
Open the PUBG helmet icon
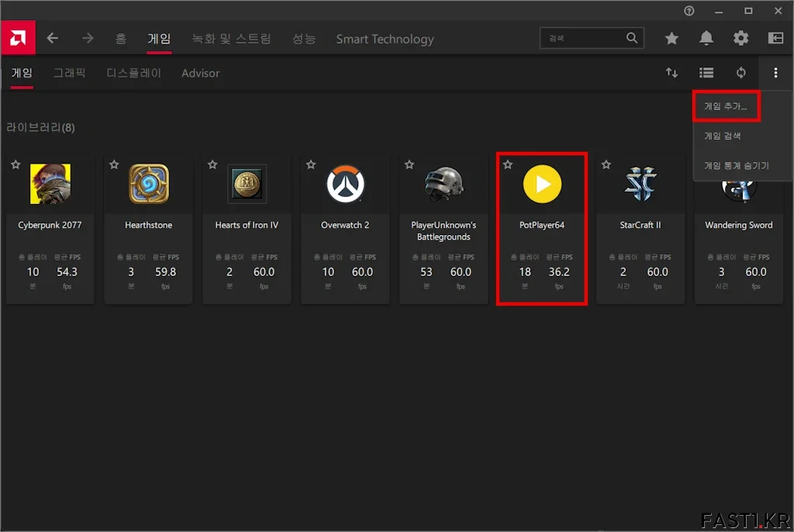444,184
